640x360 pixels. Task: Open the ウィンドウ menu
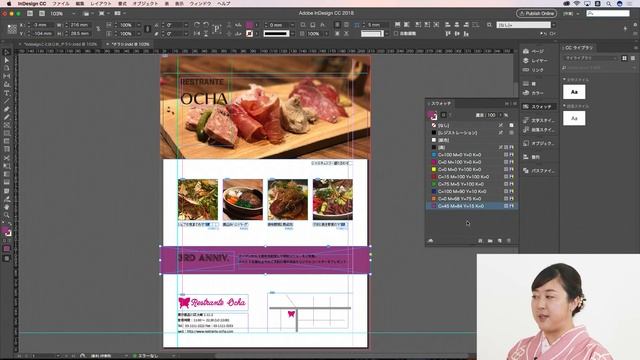coord(201,3)
